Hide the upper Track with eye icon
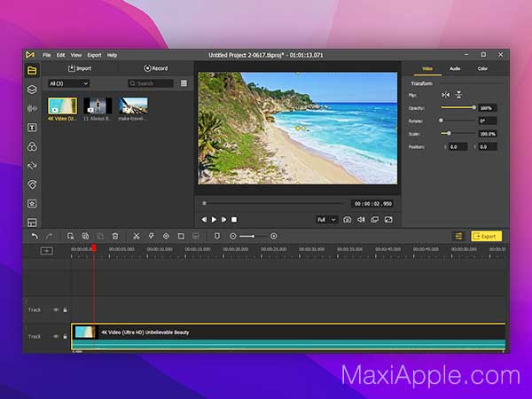 coord(56,309)
